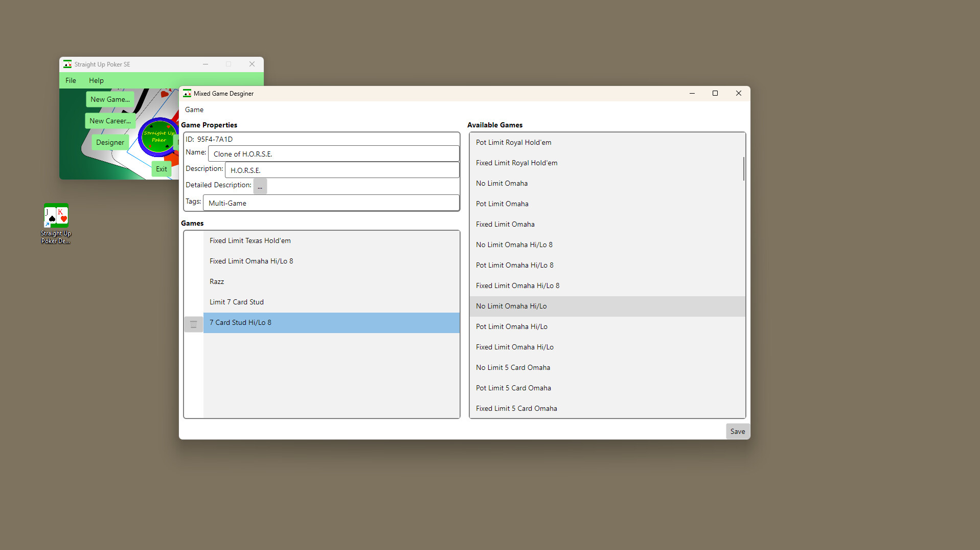Select Razz in the Games list

[x=217, y=281]
